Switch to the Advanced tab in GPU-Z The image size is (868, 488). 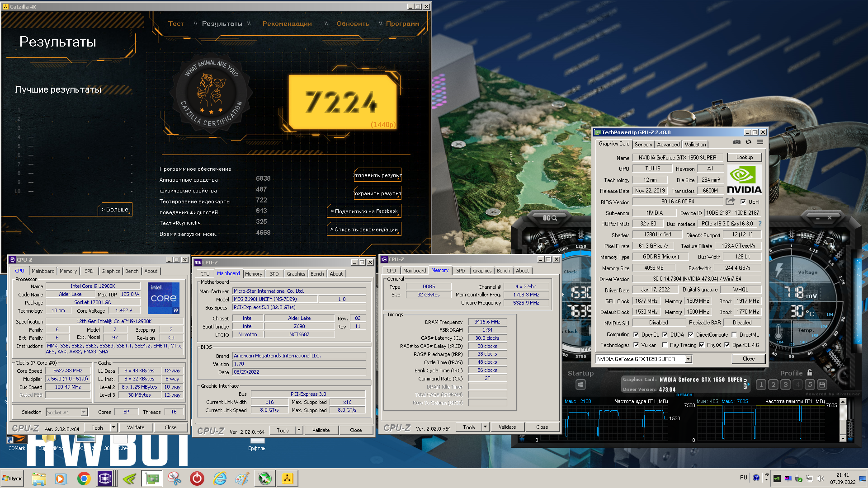click(668, 145)
